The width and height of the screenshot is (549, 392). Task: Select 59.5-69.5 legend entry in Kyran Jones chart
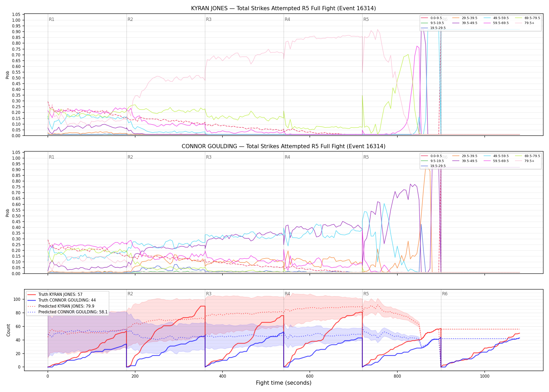point(496,23)
